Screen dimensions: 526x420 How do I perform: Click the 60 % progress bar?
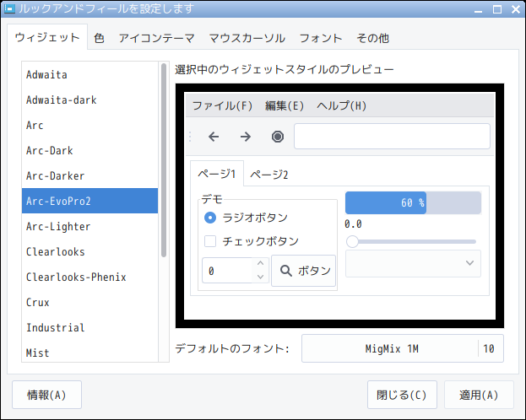[414, 202]
